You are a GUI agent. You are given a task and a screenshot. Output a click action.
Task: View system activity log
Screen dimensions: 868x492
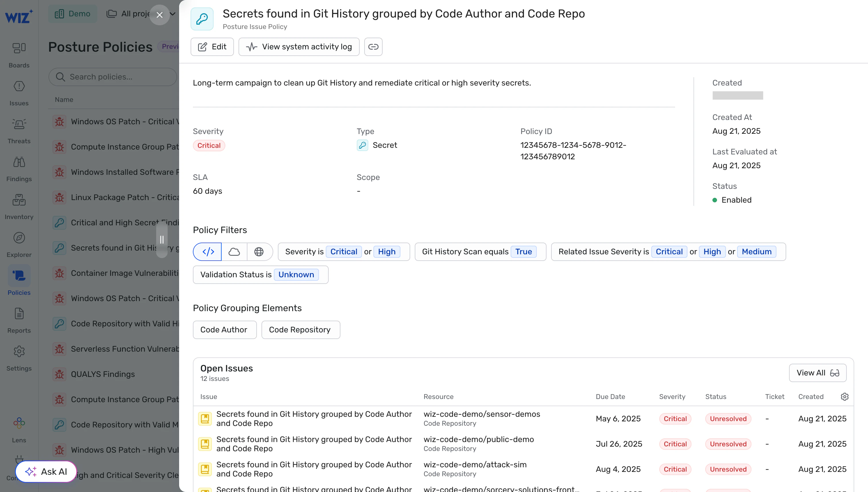(299, 47)
